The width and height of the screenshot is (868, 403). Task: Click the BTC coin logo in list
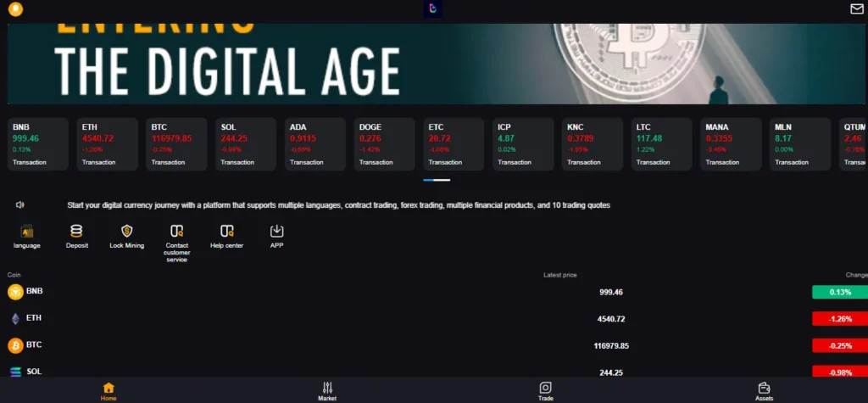15,345
